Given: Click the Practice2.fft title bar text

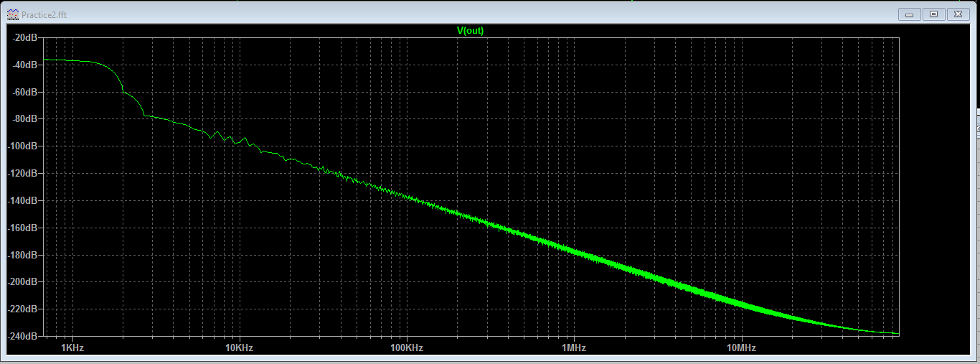Looking at the screenshot, I should click(x=44, y=14).
